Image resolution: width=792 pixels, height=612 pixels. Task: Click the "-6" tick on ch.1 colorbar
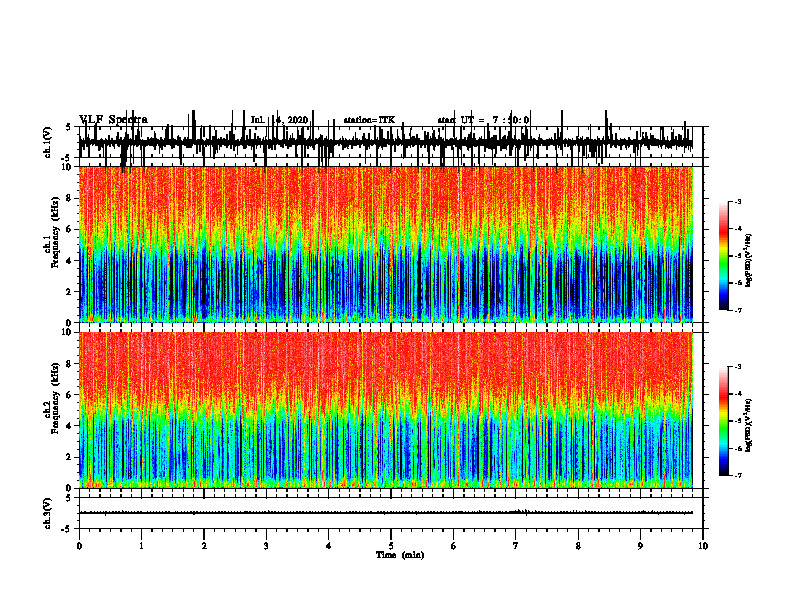738,283
